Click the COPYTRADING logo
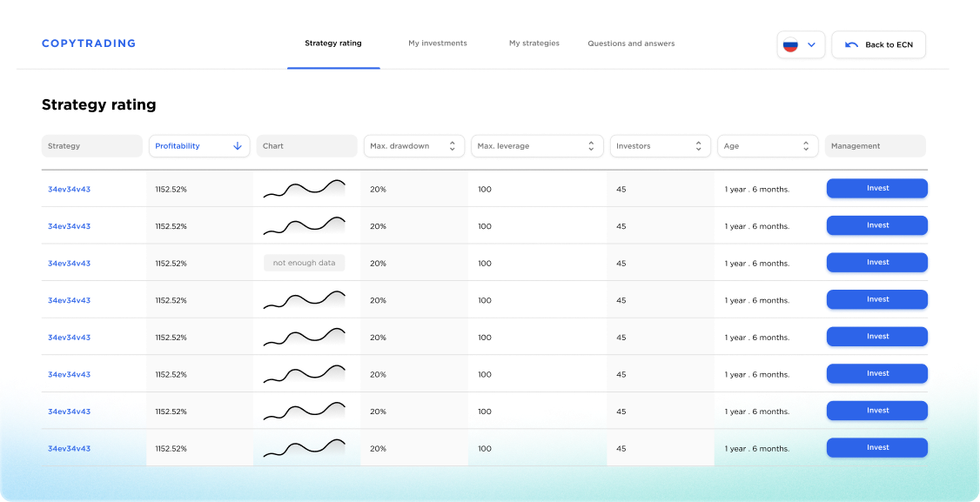The height and width of the screenshot is (502, 980). [89, 44]
